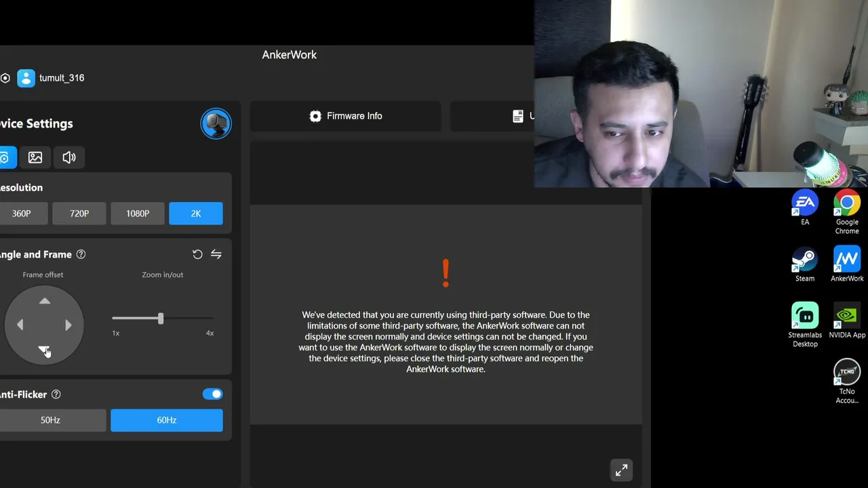Open the camera device thumbnail icon
868x488 pixels.
point(216,123)
